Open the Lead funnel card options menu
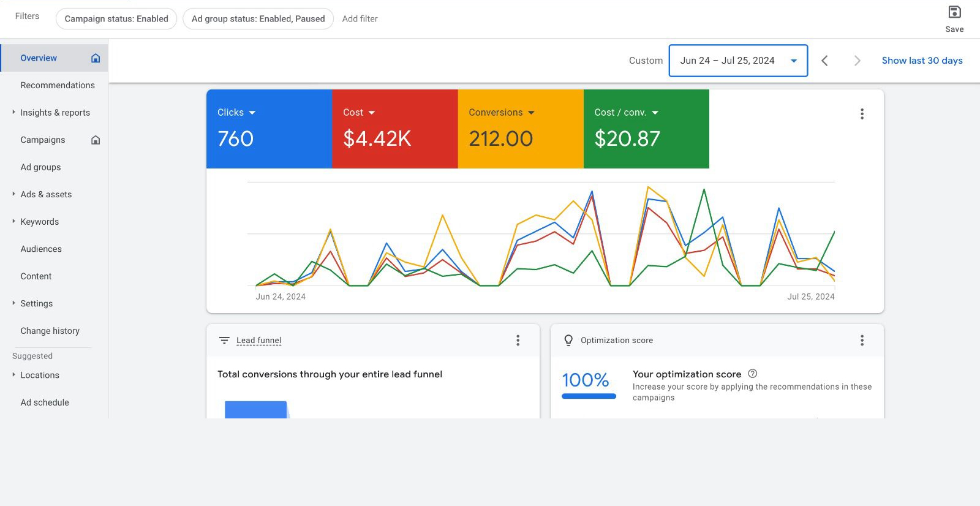The image size is (980, 506). [x=518, y=341]
